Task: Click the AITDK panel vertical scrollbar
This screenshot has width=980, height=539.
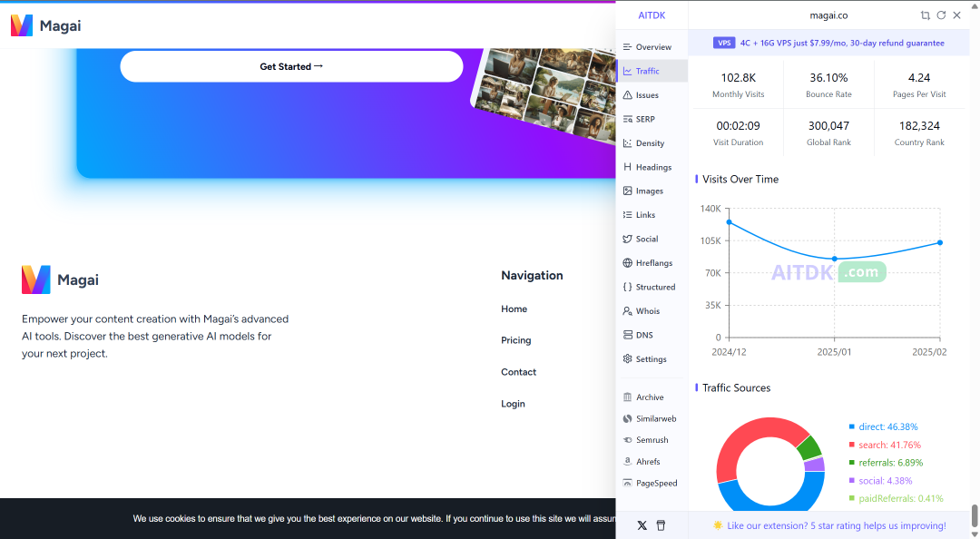Action: (974, 516)
